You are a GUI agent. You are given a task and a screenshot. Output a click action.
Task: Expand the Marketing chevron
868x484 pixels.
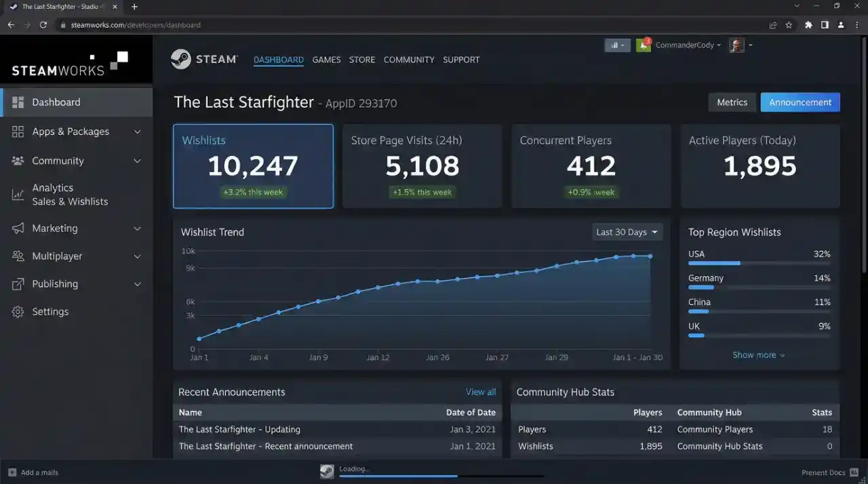click(138, 228)
